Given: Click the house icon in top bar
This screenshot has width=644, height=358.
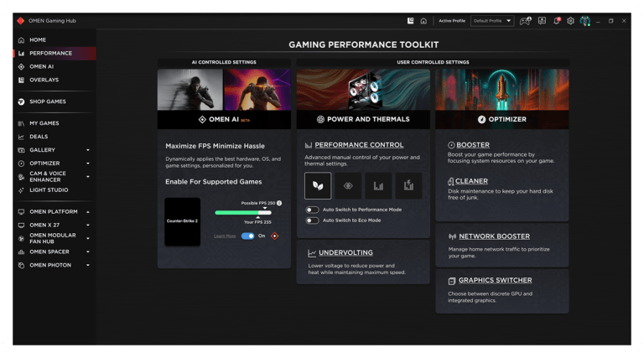Looking at the screenshot, I should click(423, 21).
